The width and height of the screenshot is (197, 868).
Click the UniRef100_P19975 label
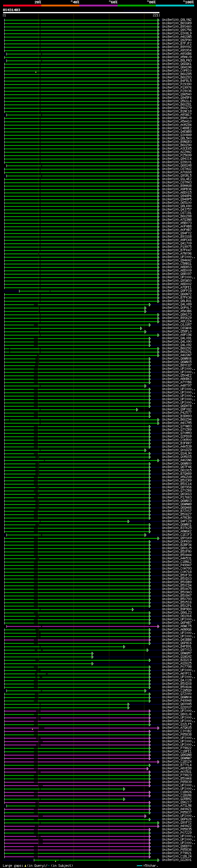(177, 247)
